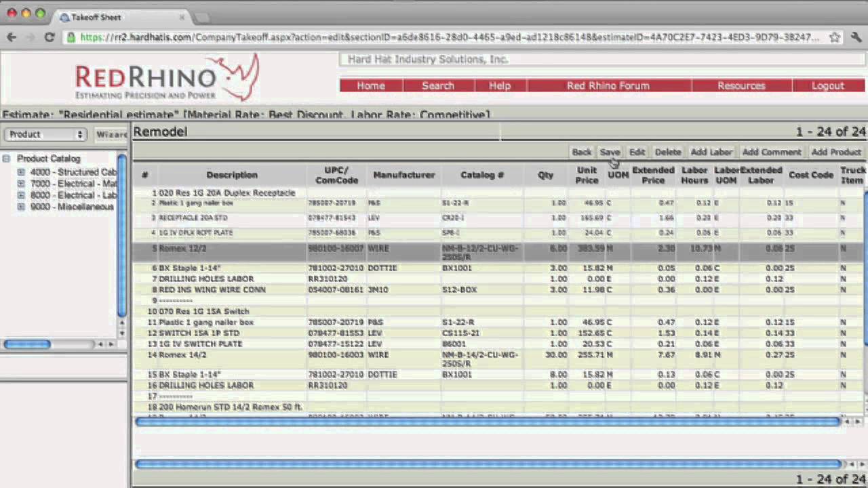This screenshot has width=868, height=488.
Task: Click the Description column header
Action: click(x=232, y=175)
